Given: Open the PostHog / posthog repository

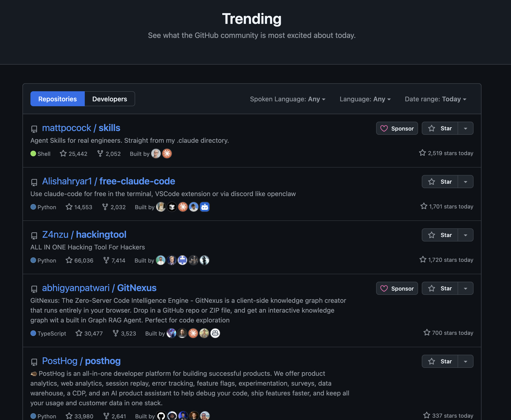Looking at the screenshot, I should [x=81, y=361].
